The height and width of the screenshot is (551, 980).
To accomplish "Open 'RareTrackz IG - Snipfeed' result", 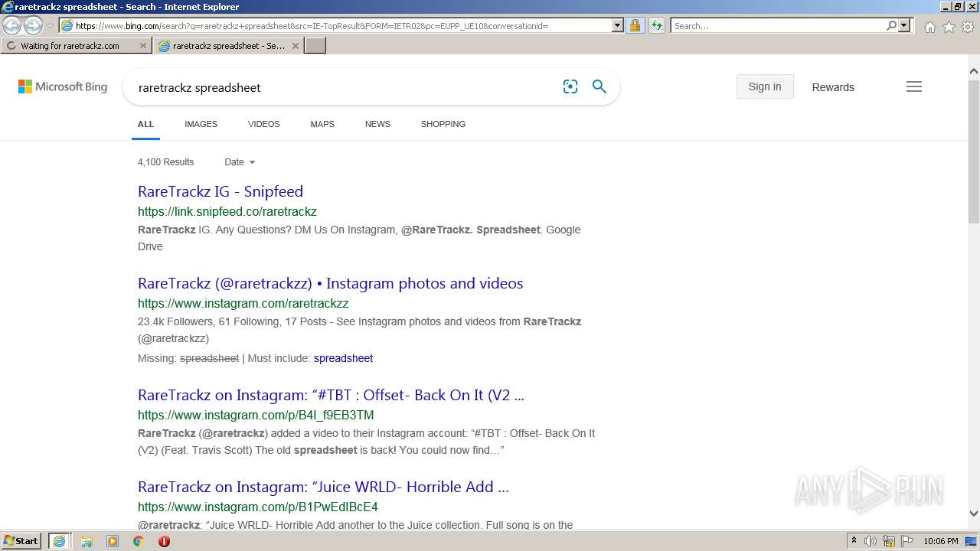I will pyautogui.click(x=220, y=191).
